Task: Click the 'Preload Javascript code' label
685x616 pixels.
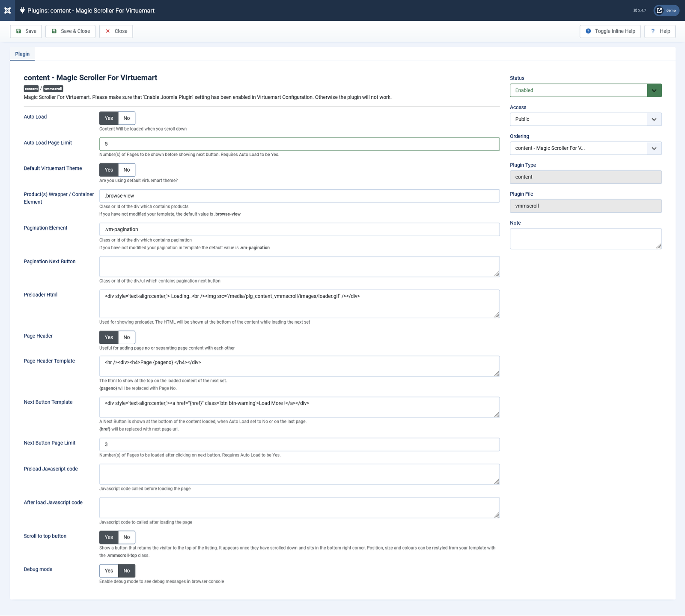Action: click(51, 469)
